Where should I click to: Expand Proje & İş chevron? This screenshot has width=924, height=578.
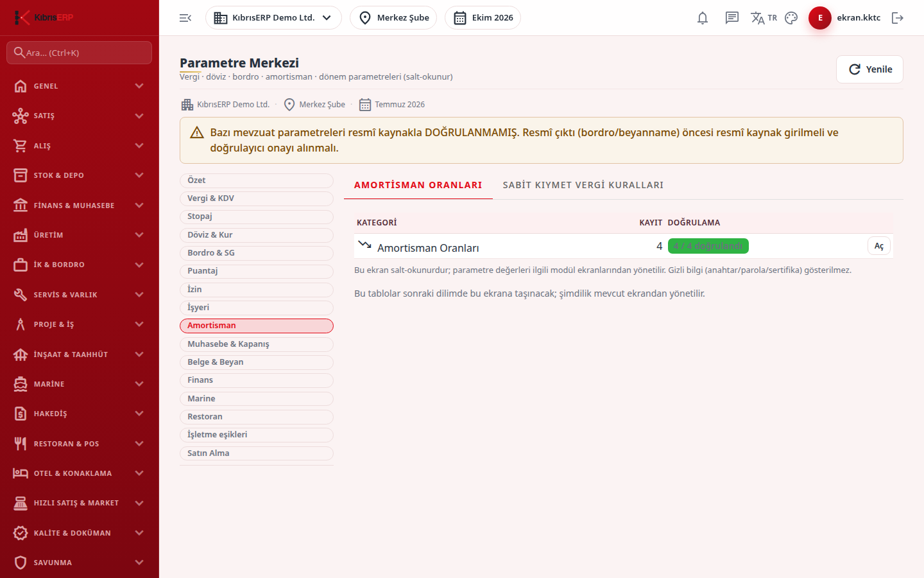tap(139, 324)
